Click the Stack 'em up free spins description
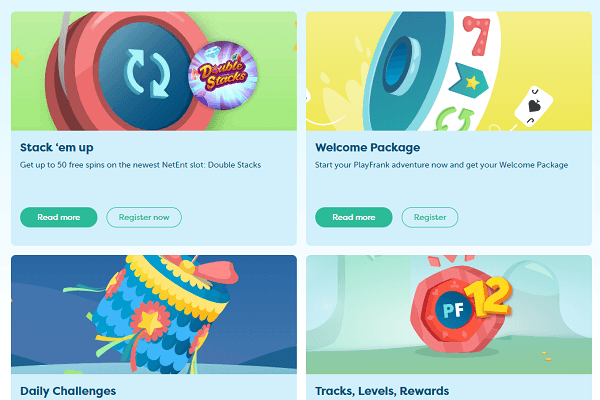 [140, 165]
